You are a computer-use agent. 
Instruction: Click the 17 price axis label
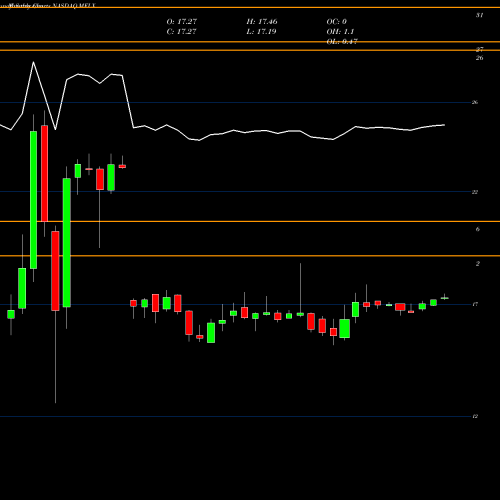475,304
